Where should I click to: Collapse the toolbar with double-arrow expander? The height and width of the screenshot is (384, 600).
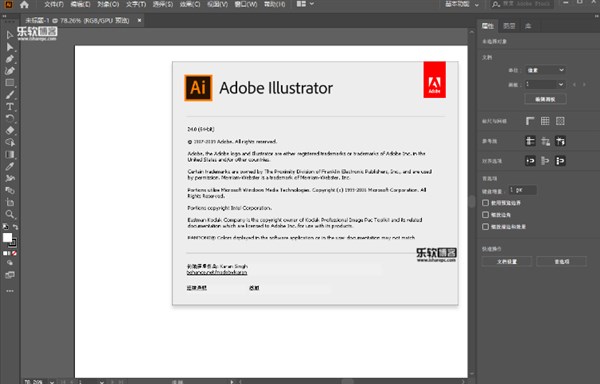(x=5, y=16)
